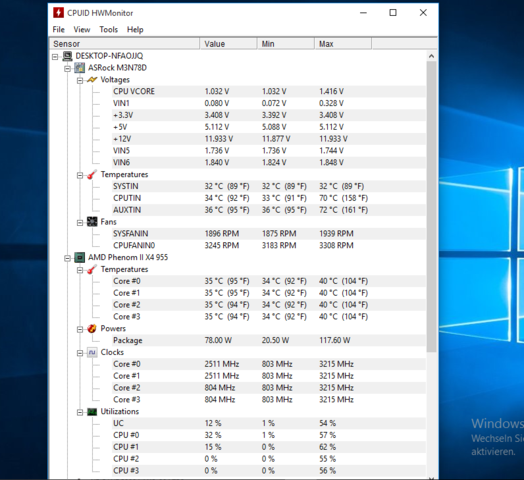Click the Utilizations graph icon
Image resolution: width=524 pixels, height=480 pixels.
[92, 411]
